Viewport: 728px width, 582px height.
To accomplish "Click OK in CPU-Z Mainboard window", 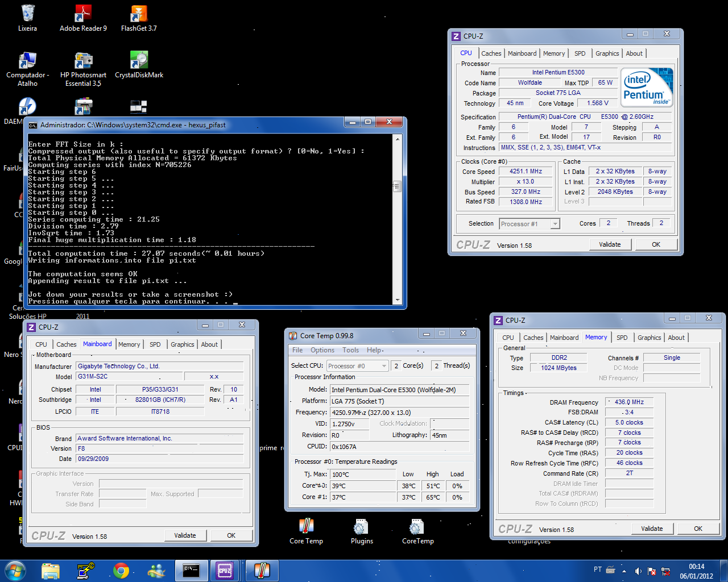I will pyautogui.click(x=231, y=535).
